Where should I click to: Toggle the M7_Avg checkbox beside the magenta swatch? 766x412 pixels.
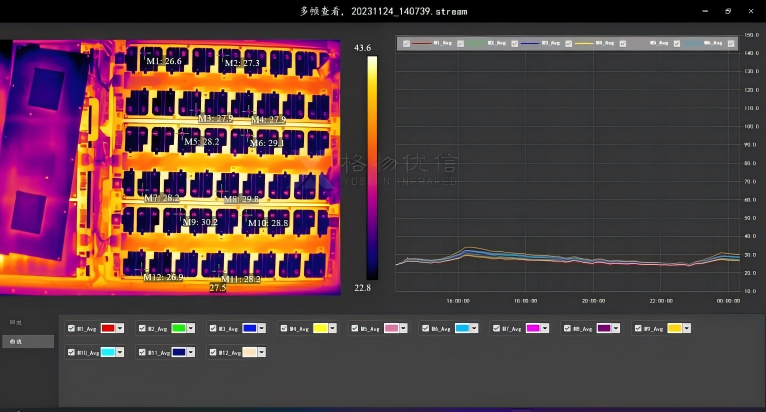(496, 328)
